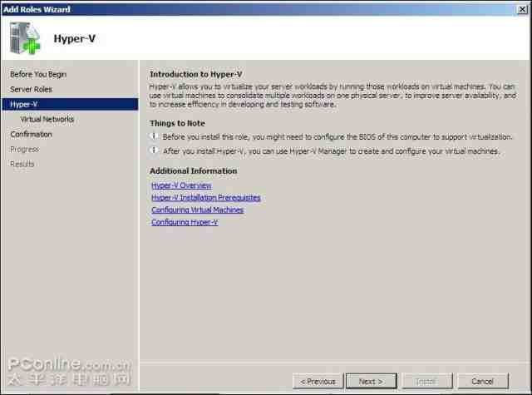Jump to the Confirmation step

point(32,134)
